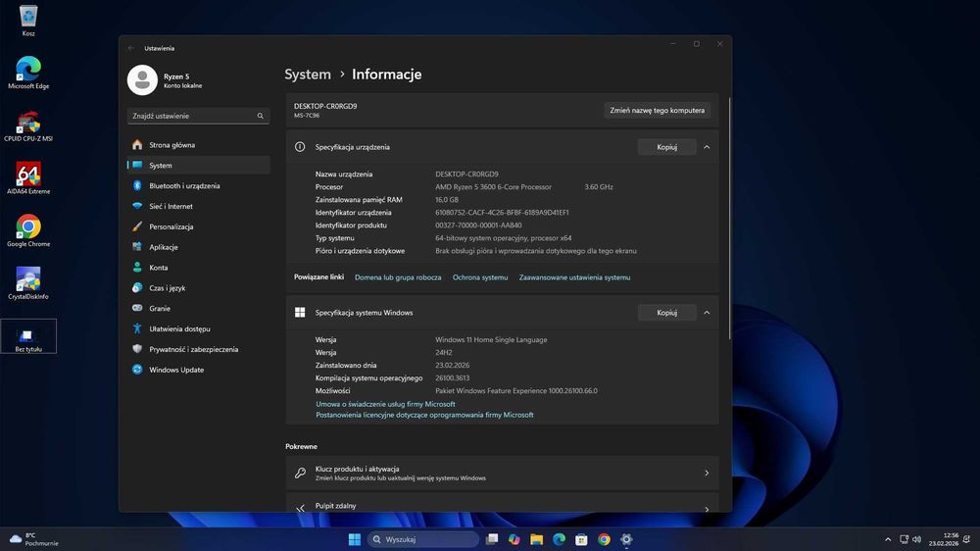Expand Klucz produktu i aktywacja entry
This screenshot has height=551, width=980.
coord(502,474)
